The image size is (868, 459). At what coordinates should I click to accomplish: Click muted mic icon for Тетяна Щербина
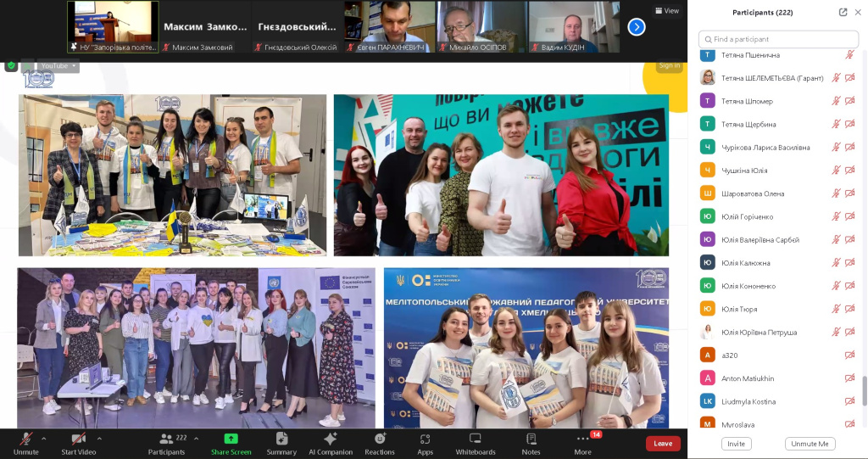pyautogui.click(x=836, y=124)
